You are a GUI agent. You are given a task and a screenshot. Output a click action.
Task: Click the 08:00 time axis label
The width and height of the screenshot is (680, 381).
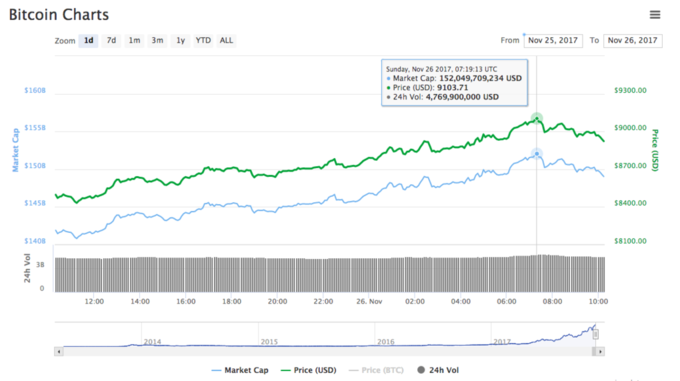tap(552, 301)
